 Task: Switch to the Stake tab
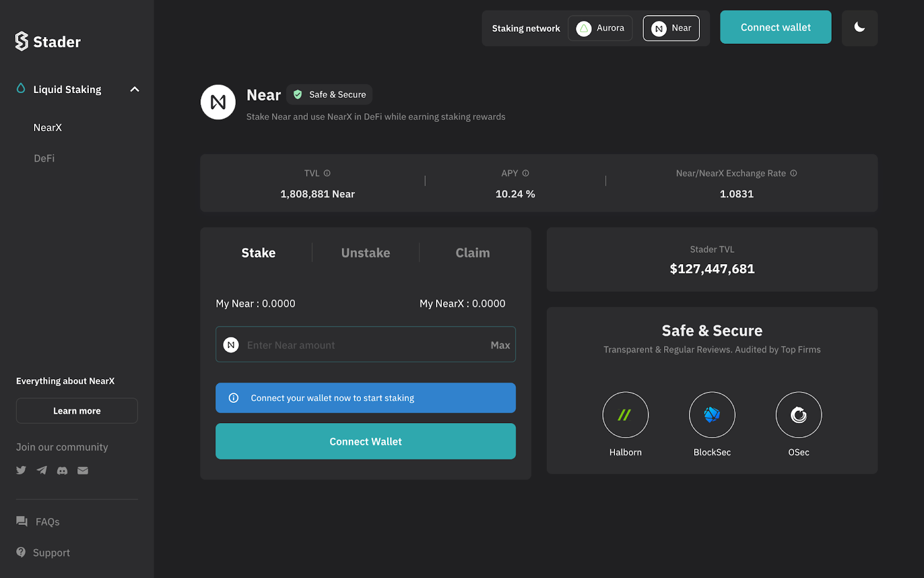(258, 253)
